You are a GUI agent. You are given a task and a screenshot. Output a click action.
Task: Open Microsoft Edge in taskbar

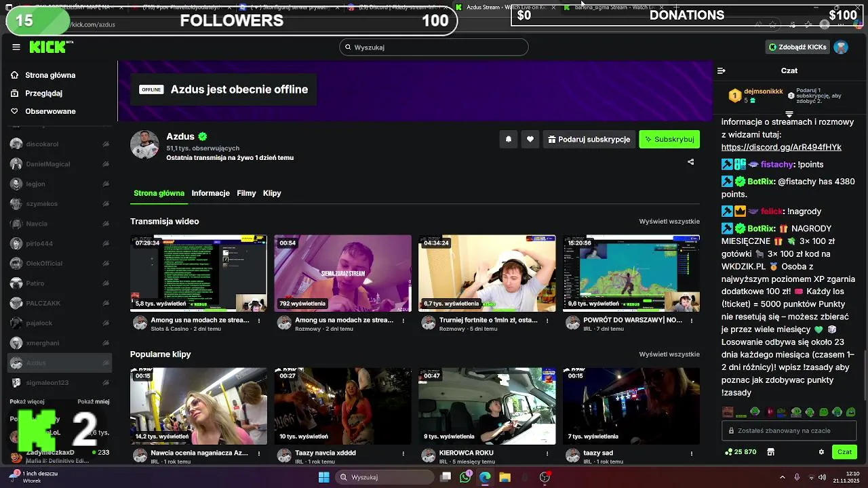[485, 477]
